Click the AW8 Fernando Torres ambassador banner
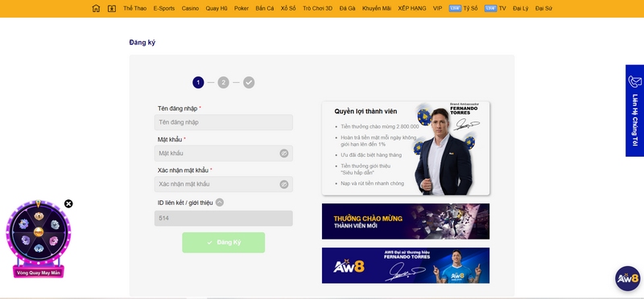 pyautogui.click(x=406, y=265)
